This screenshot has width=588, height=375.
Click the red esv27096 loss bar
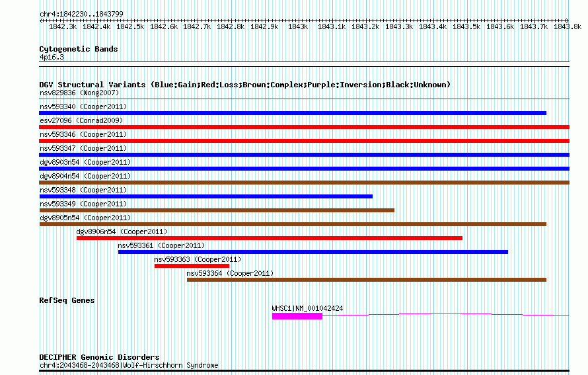tap(304, 127)
